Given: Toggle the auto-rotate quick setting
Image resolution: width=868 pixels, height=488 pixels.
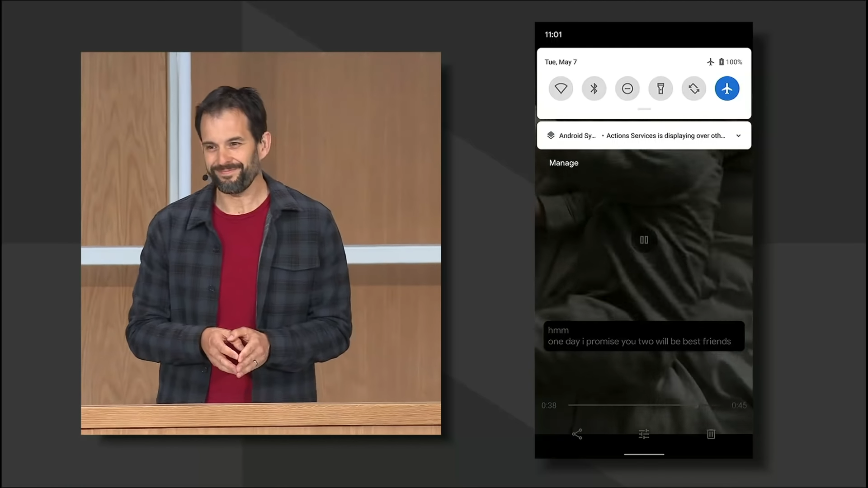Looking at the screenshot, I should (x=694, y=89).
